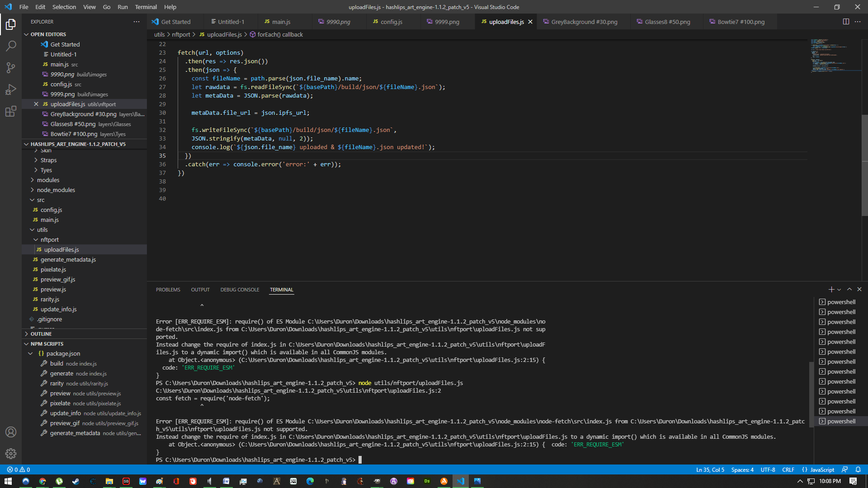Expand the node_modules folder
Screen dimensions: 868x488
tap(56, 190)
